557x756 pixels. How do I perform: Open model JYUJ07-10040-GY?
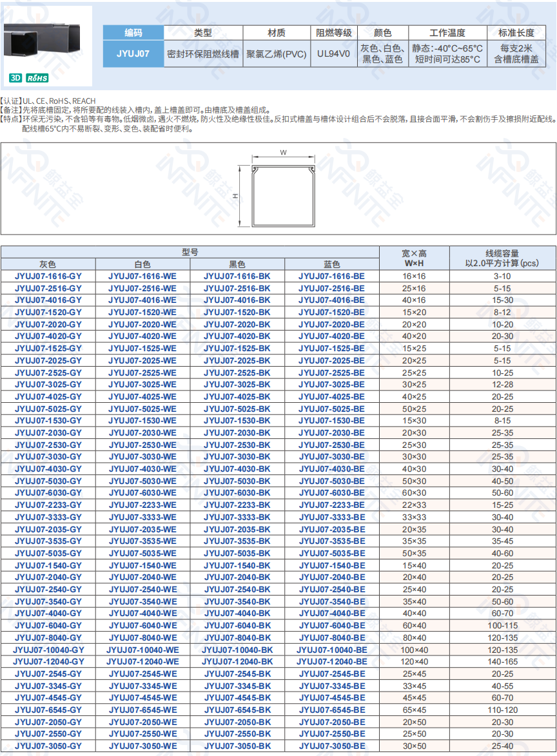pyautogui.click(x=48, y=650)
